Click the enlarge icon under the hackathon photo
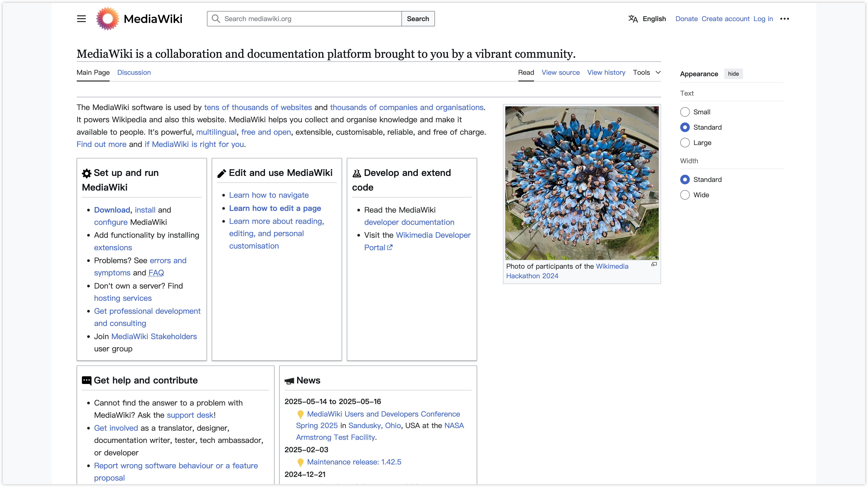The height and width of the screenshot is (487, 868). pyautogui.click(x=654, y=264)
